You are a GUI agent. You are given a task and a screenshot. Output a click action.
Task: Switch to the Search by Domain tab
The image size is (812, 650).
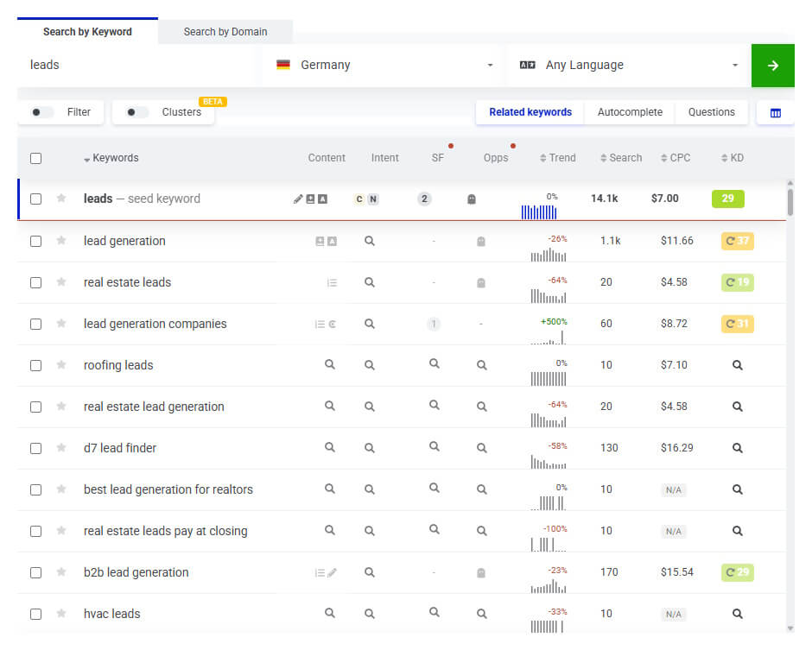coord(225,31)
